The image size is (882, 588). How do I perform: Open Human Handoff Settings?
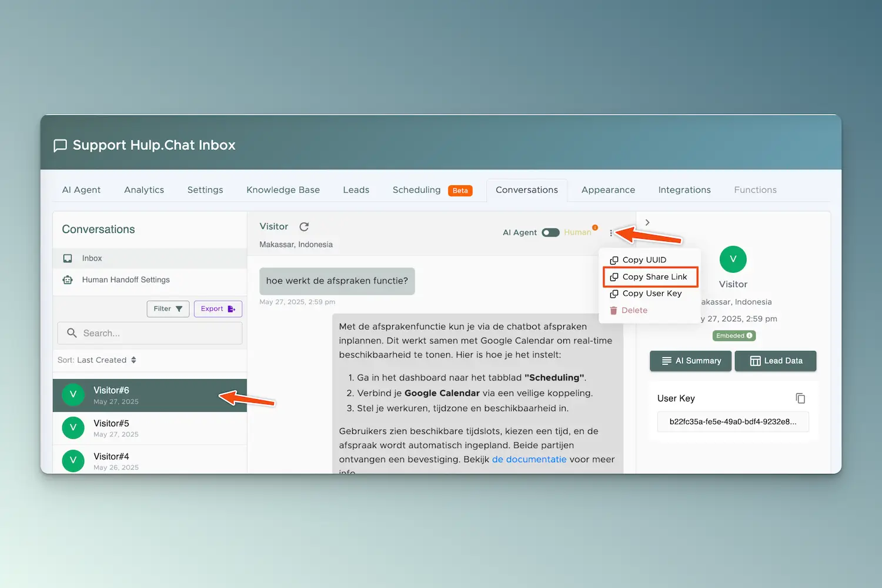tap(150, 280)
